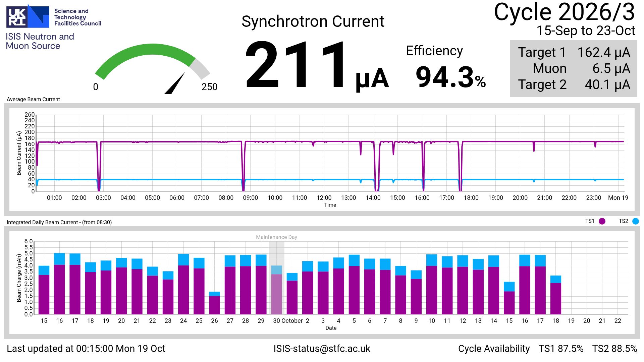Viewport: 644px width, 362px height.
Task: Click the bar for 16 September
Action: (x=59, y=284)
